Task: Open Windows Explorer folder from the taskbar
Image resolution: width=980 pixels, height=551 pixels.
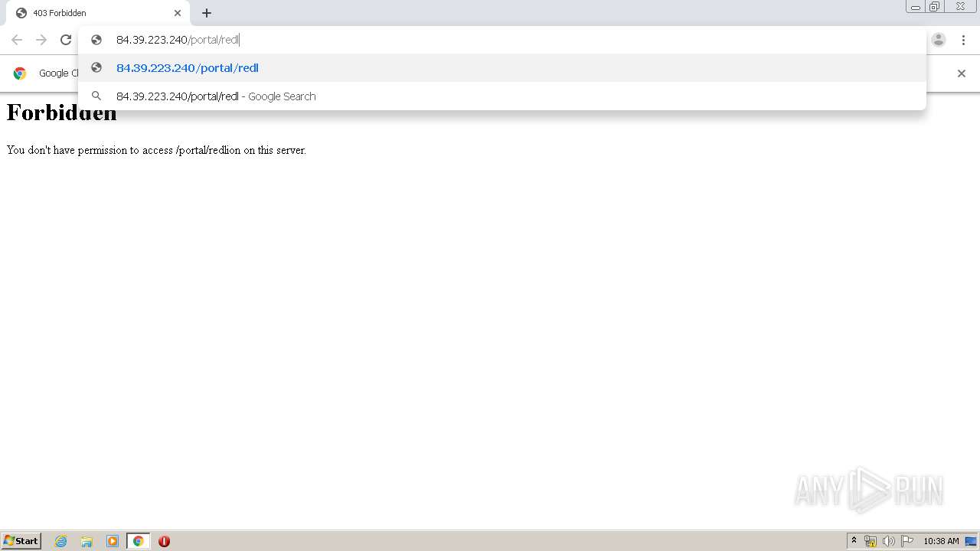Action: pyautogui.click(x=87, y=541)
